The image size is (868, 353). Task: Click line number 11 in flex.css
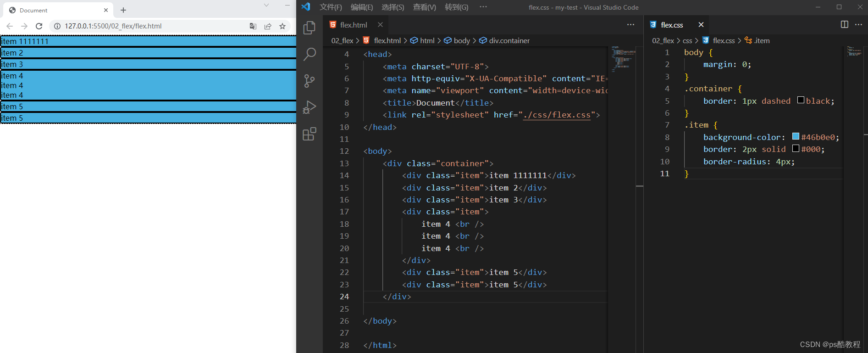click(664, 174)
